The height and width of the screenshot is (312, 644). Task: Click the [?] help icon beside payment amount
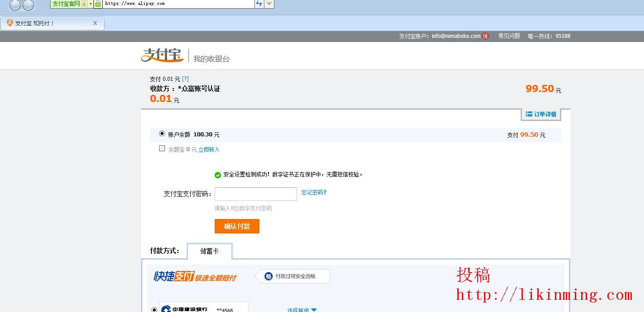[x=185, y=79]
